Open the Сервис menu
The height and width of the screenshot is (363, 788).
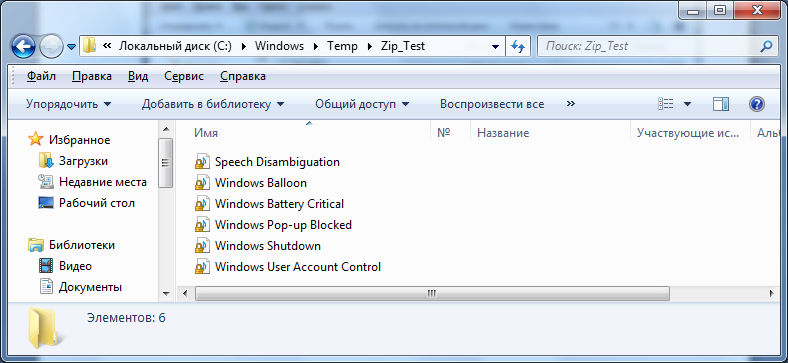[x=184, y=76]
